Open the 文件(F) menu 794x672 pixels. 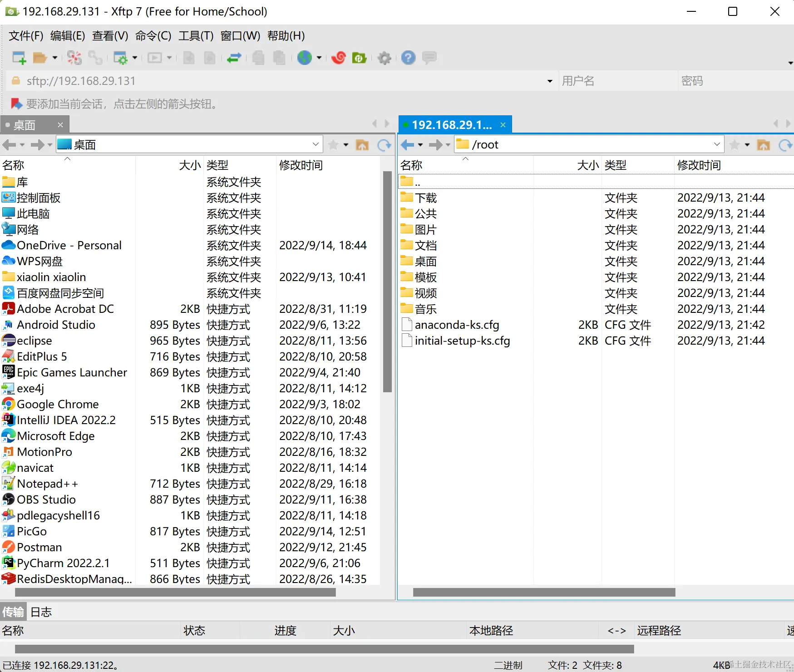coord(26,36)
